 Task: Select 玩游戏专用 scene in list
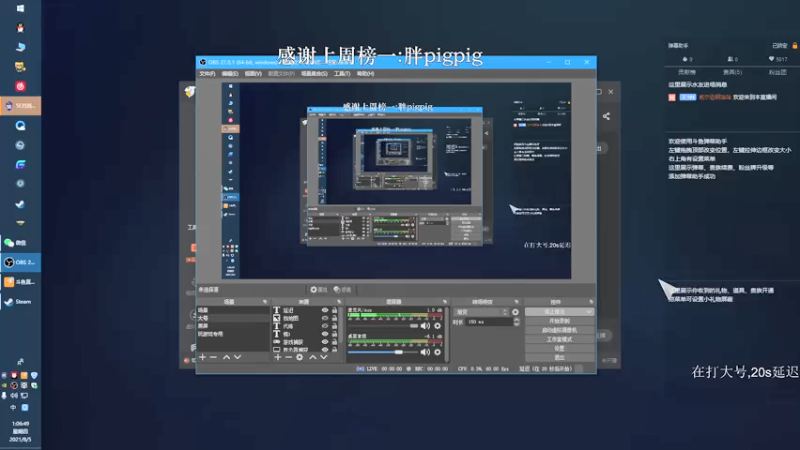tap(233, 334)
